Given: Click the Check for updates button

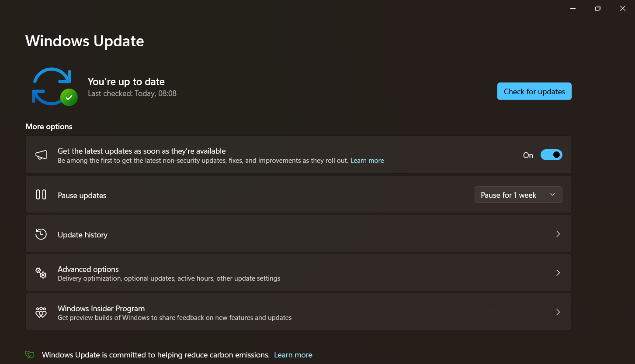Looking at the screenshot, I should (534, 91).
